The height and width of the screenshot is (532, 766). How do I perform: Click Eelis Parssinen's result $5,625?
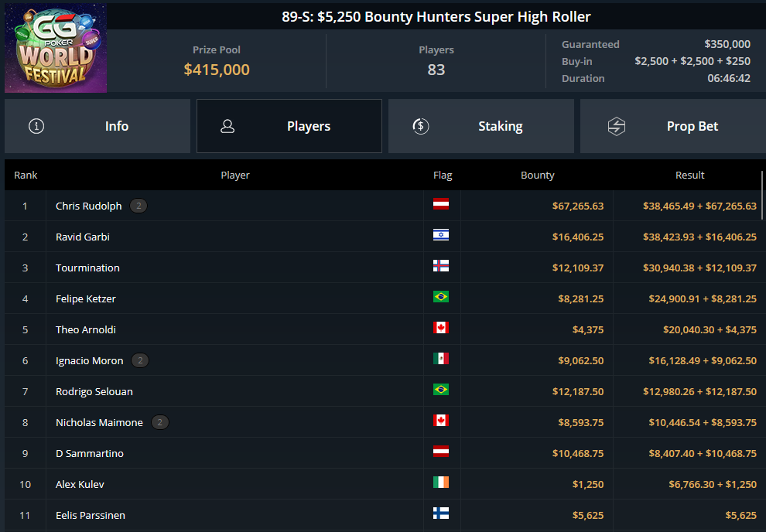click(x=741, y=516)
